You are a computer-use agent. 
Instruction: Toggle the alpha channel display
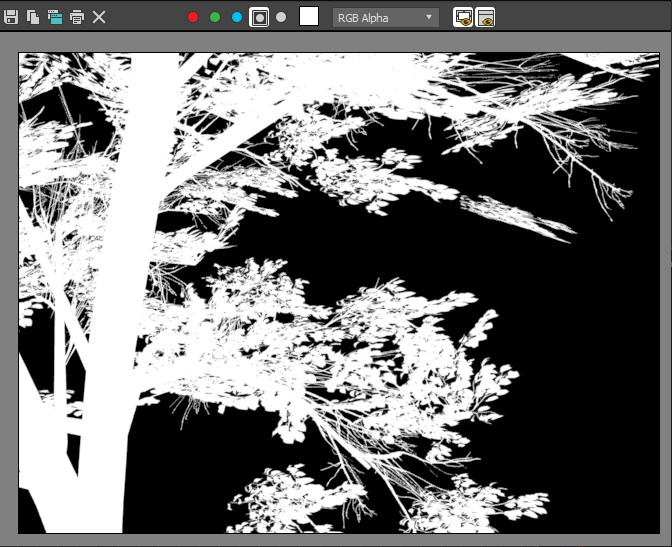259,18
